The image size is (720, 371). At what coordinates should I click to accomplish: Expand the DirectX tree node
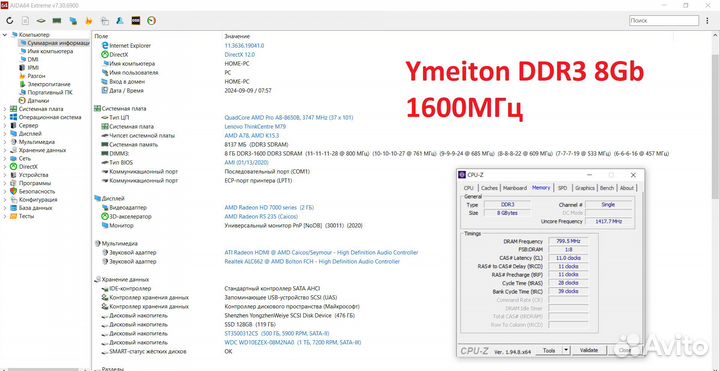(5, 167)
